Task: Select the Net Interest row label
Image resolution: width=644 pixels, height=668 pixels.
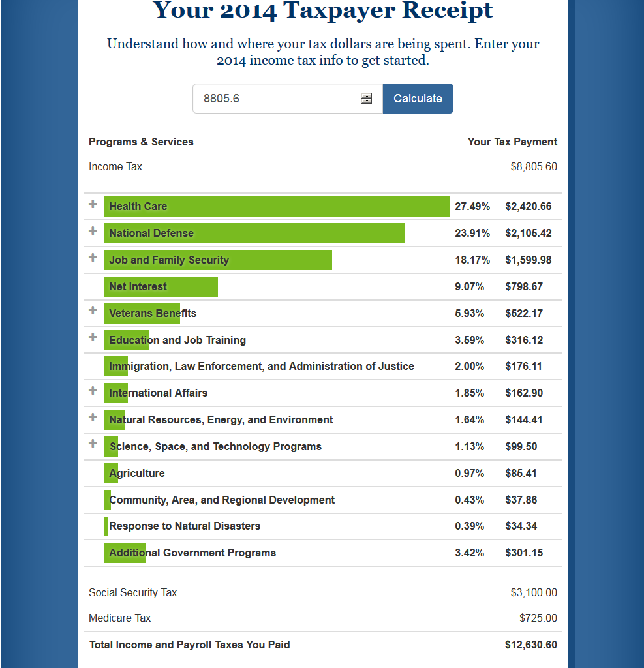Action: pos(138,286)
